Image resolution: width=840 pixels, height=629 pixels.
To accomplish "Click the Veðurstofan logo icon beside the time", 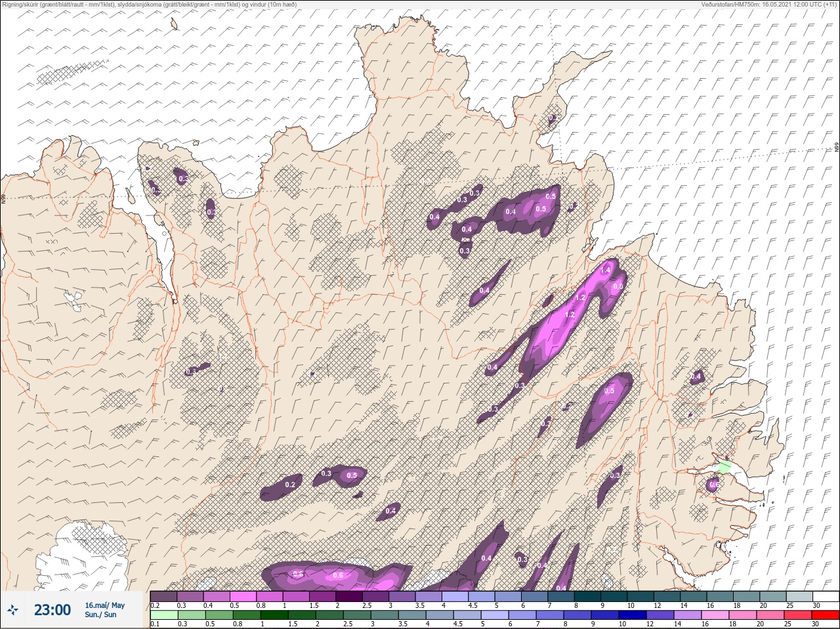I will click(12, 611).
